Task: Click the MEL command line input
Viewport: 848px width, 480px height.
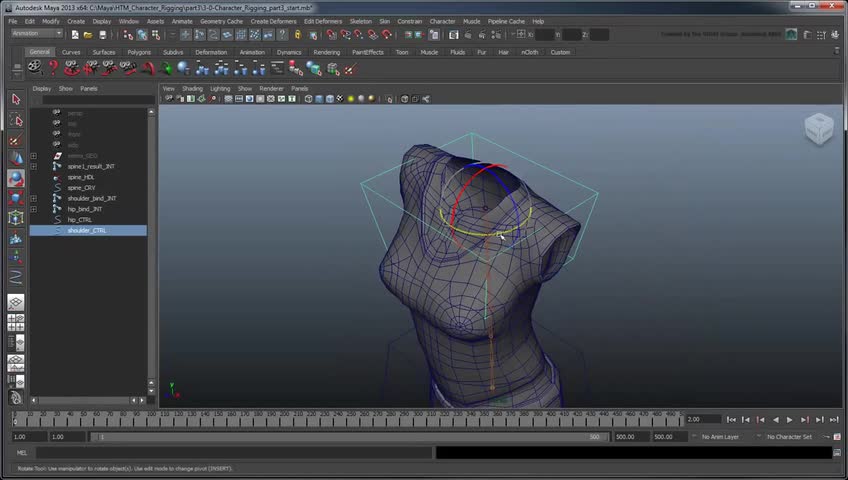Action: coord(230,452)
